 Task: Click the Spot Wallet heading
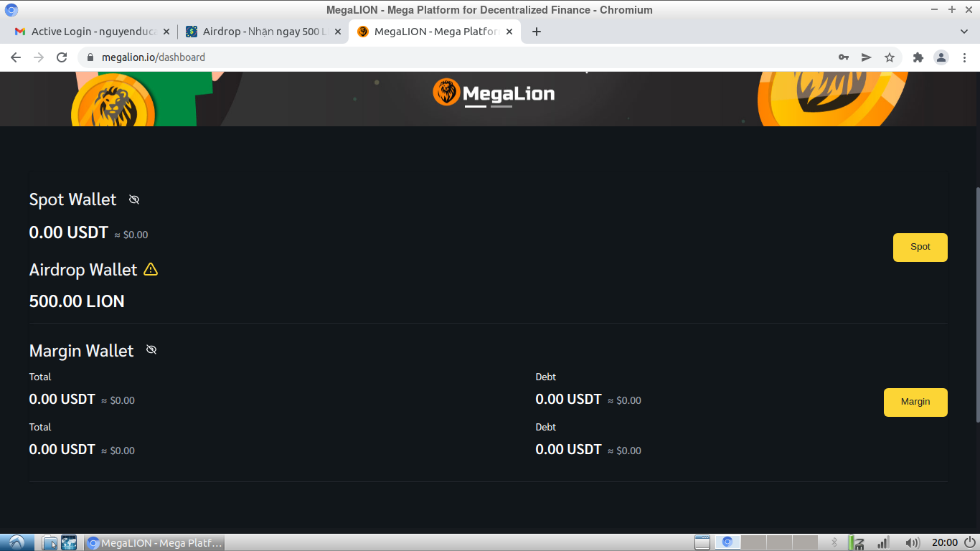(72, 199)
